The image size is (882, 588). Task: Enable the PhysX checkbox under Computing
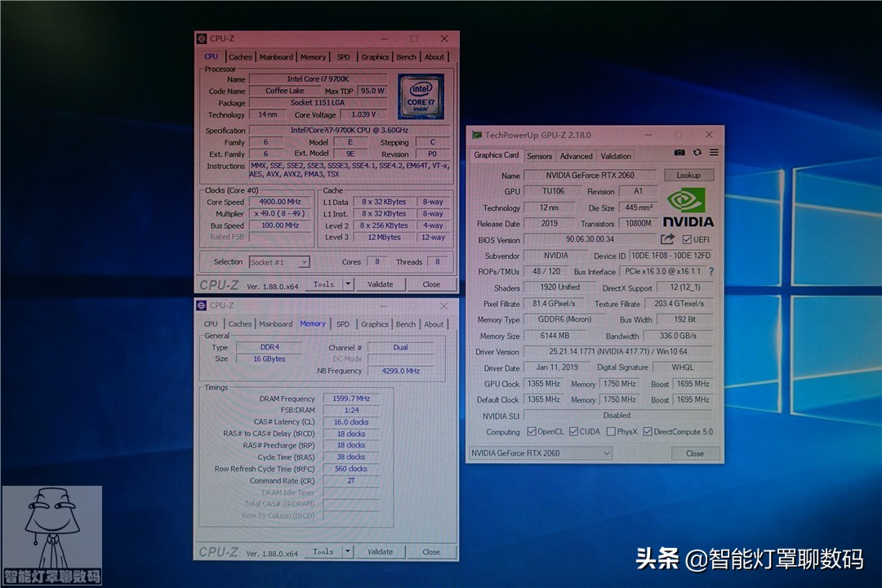click(610, 431)
